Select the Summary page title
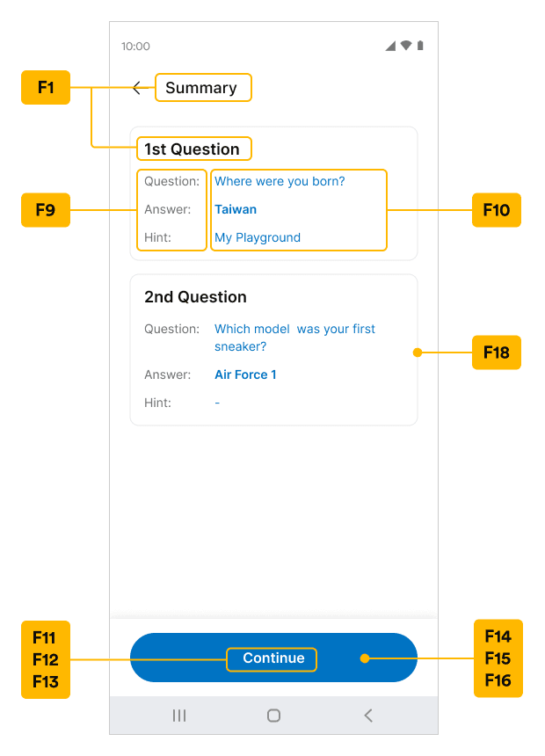 coord(201,88)
